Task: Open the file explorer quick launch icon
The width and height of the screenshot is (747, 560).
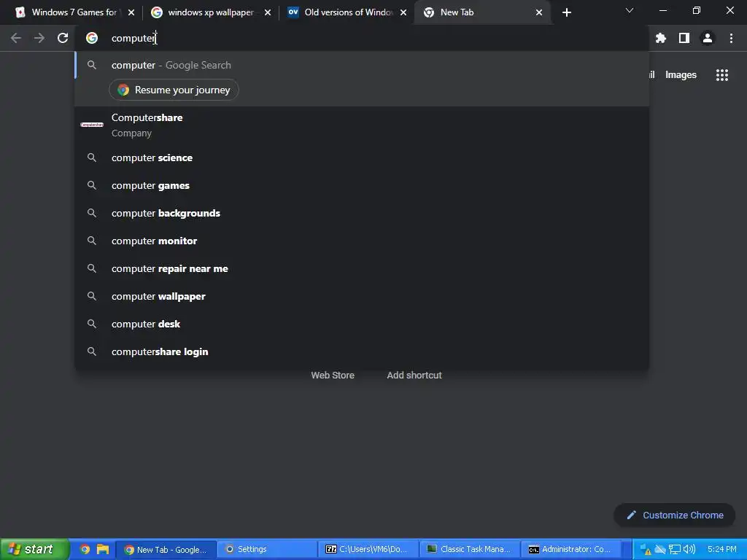Action: click(102, 549)
